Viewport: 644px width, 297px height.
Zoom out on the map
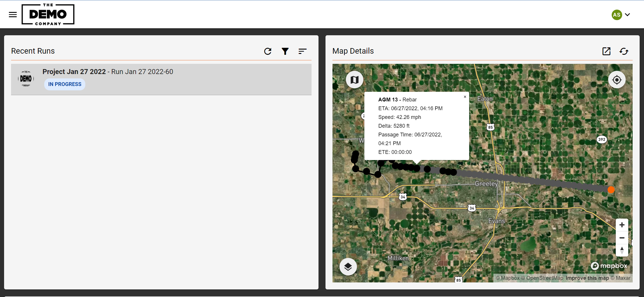click(x=622, y=238)
